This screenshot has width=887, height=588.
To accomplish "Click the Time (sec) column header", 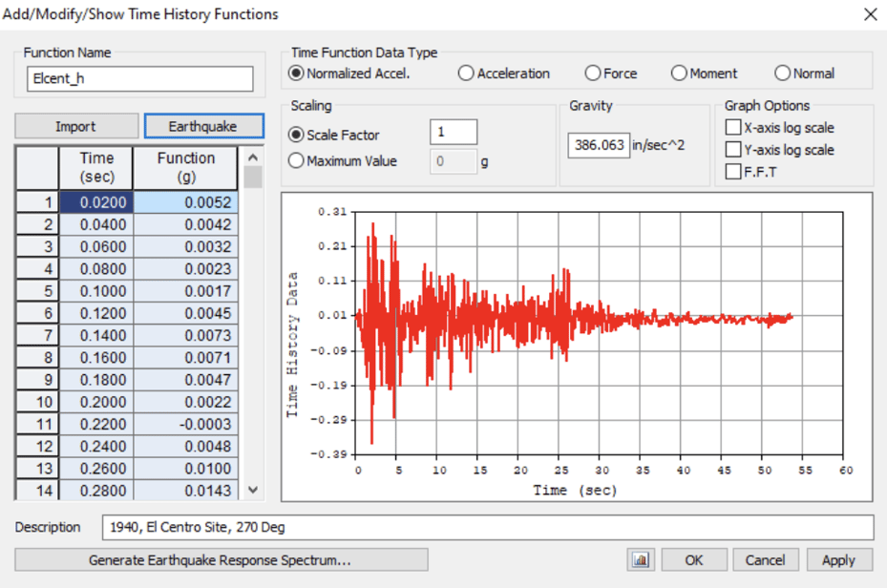I will point(96,168).
